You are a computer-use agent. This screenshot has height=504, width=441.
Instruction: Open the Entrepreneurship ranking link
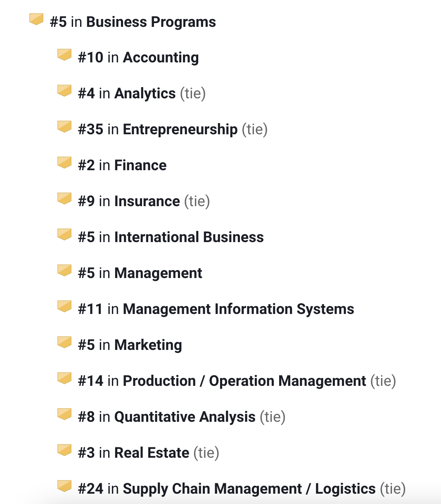click(x=180, y=129)
